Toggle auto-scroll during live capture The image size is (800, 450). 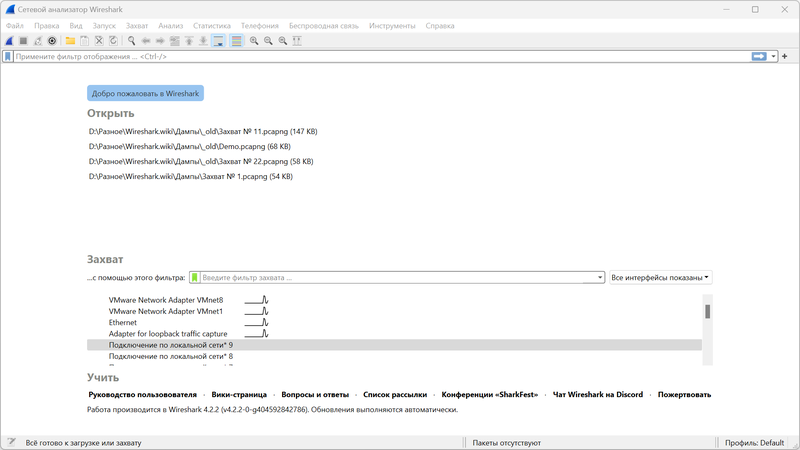(218, 41)
